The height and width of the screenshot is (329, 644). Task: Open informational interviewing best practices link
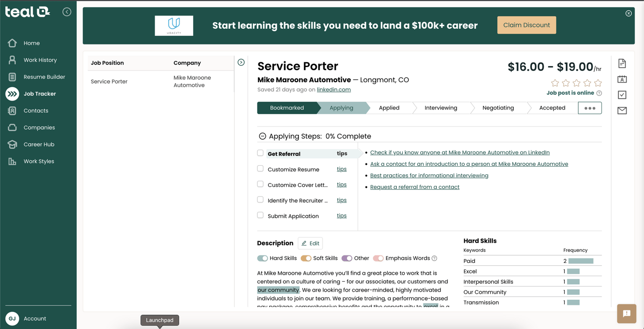pyautogui.click(x=429, y=176)
